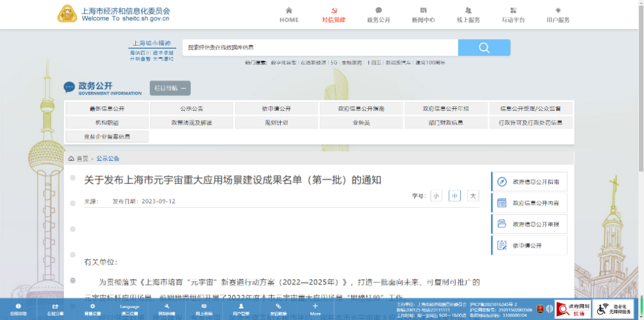Expand the More menu in bottom bar
Viewport: 644px width, 320px height.
(315, 310)
